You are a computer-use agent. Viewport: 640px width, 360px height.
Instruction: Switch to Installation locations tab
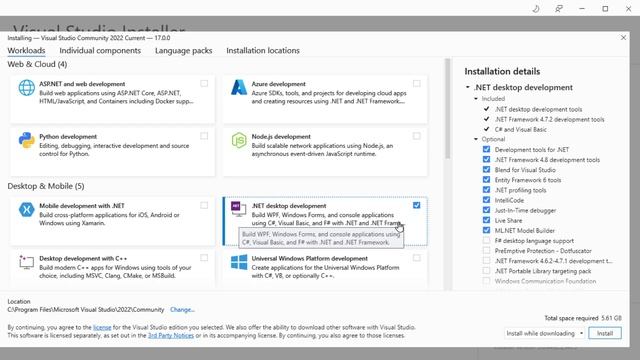[263, 51]
